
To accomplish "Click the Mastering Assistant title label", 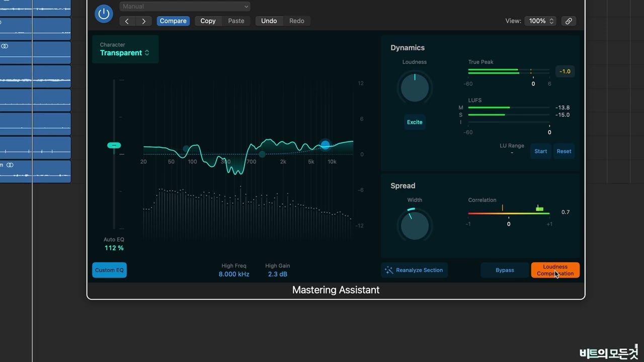I will pos(336,290).
